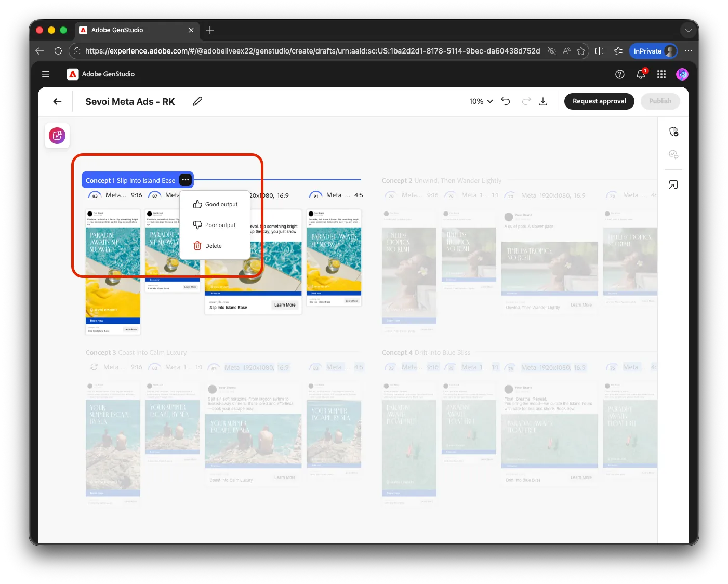Select the Concept 1 Meta 4:5 ad thumbnail
This screenshot has width=728, height=584.
pyautogui.click(x=334, y=257)
